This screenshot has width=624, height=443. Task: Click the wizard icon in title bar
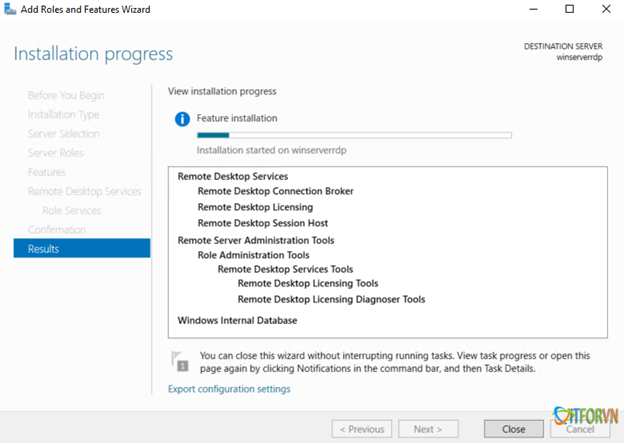pos(10,9)
